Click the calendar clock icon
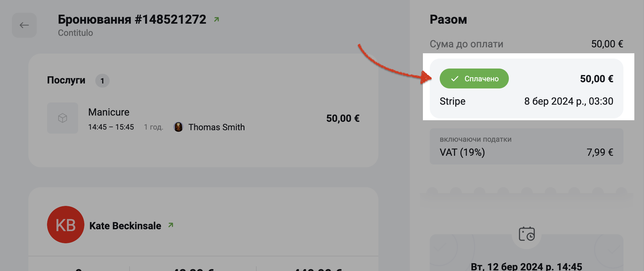This screenshot has width=644, height=271. pyautogui.click(x=527, y=234)
